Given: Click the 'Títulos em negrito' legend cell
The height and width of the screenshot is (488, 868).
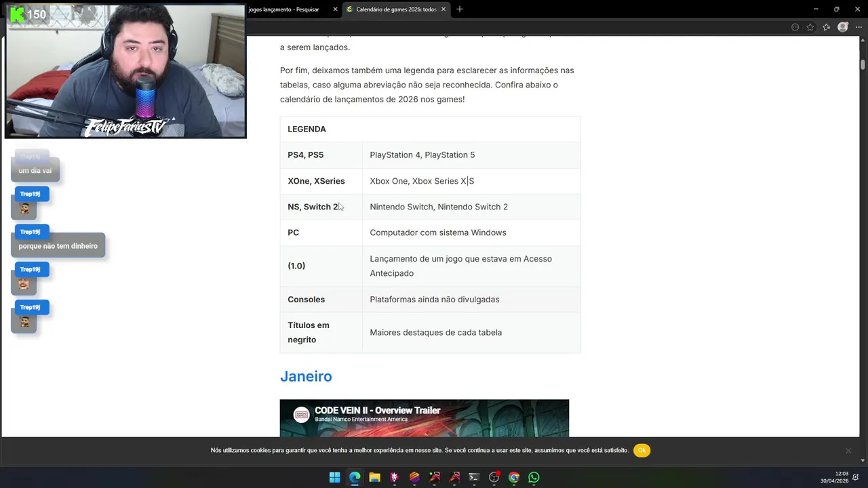Looking at the screenshot, I should point(321,332).
